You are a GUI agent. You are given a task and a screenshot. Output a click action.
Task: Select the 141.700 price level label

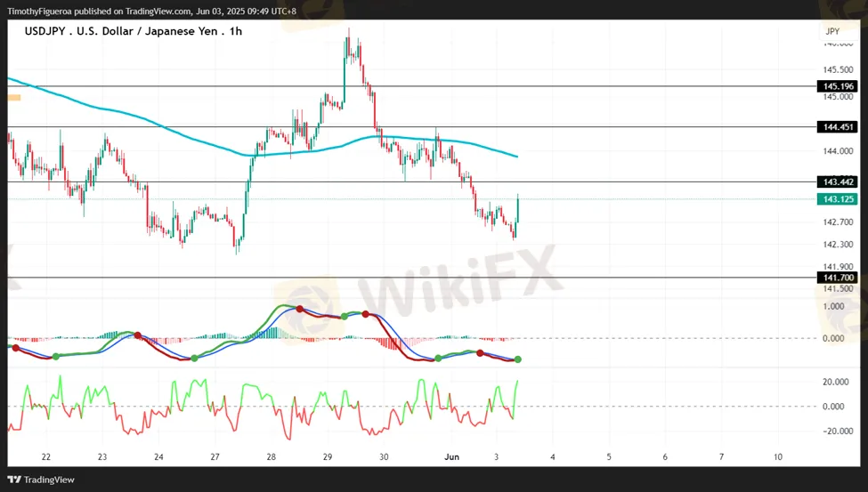[x=838, y=278]
